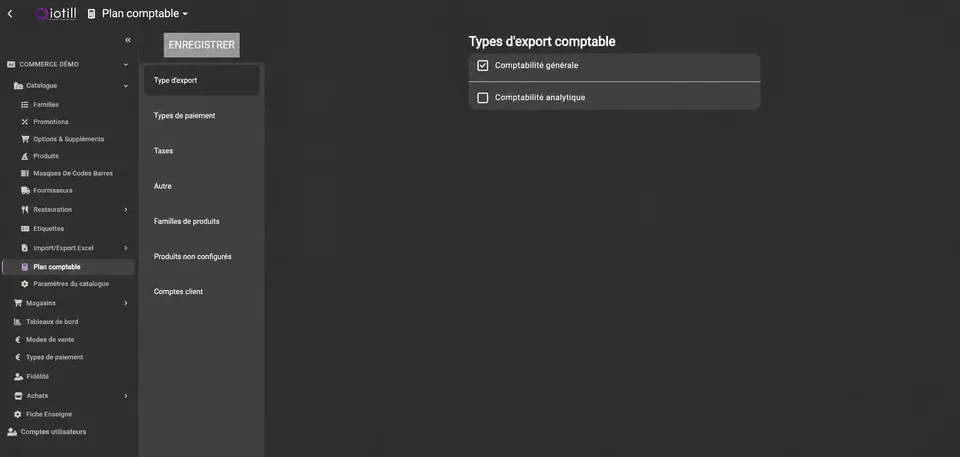This screenshot has height=457, width=960.
Task: Open Options & Suppléments cart icon
Action: pyautogui.click(x=25, y=139)
